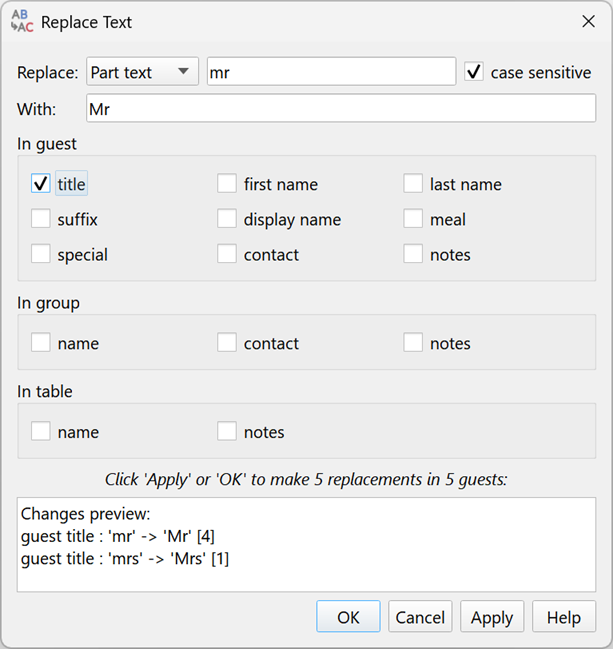This screenshot has height=649, width=613.
Task: Check the guest special checkbox
Action: [x=41, y=254]
